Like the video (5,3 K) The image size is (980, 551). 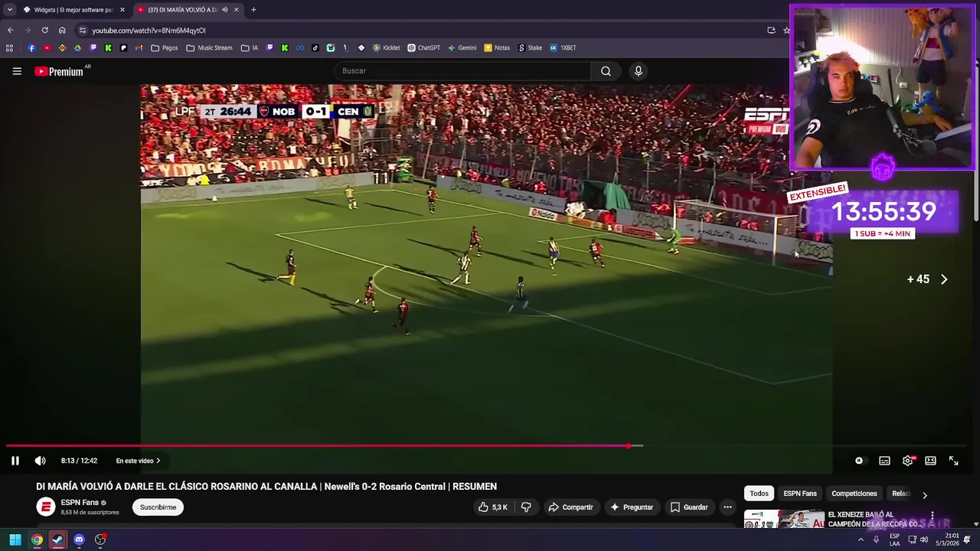click(x=494, y=507)
